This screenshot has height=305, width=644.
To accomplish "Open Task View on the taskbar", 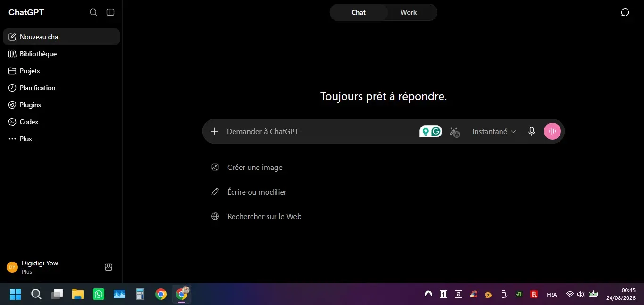I will [57, 294].
